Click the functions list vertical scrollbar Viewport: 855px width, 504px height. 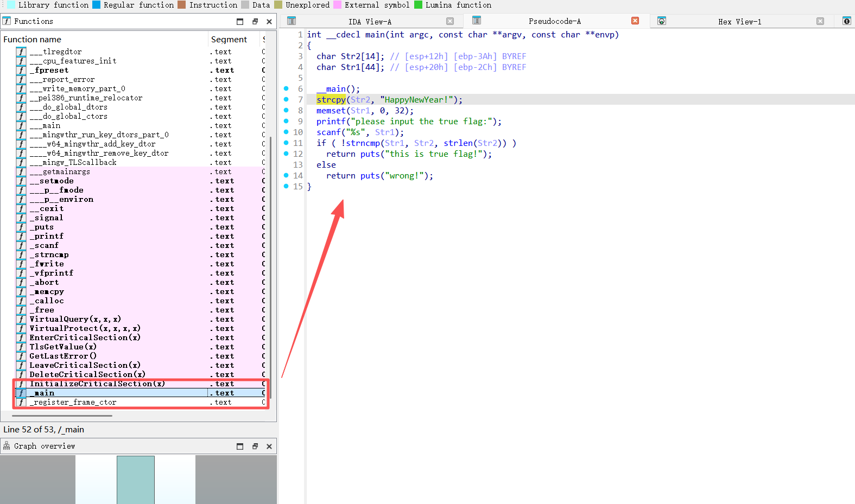coord(271,268)
